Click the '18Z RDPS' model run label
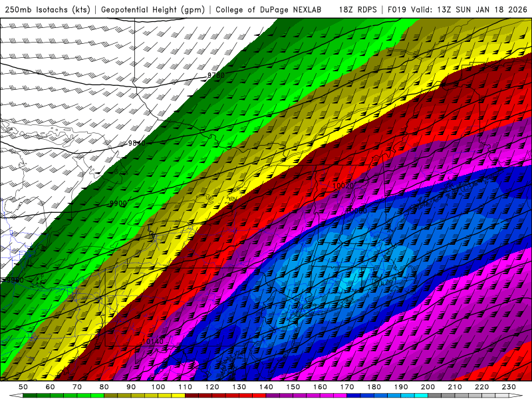 point(358,9)
